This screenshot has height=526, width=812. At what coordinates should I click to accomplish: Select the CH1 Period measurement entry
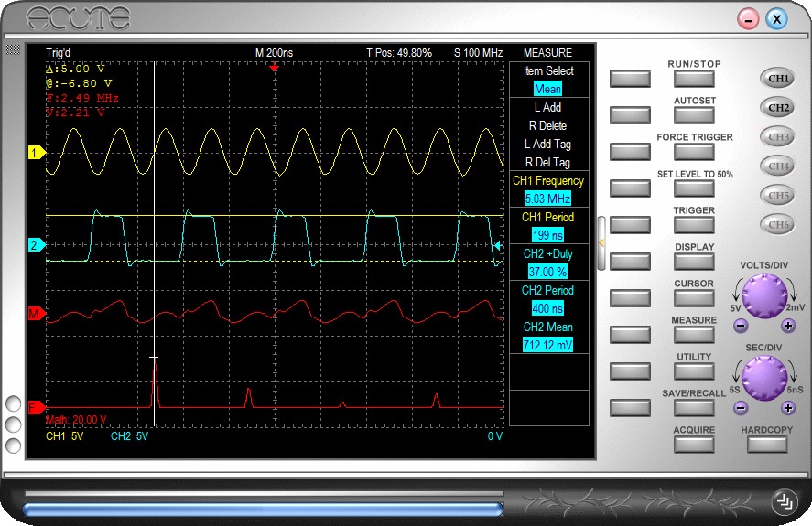549,226
